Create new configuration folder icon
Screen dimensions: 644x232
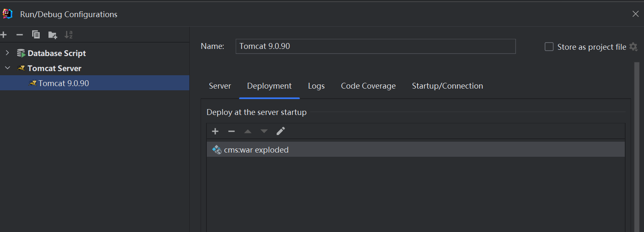53,35
